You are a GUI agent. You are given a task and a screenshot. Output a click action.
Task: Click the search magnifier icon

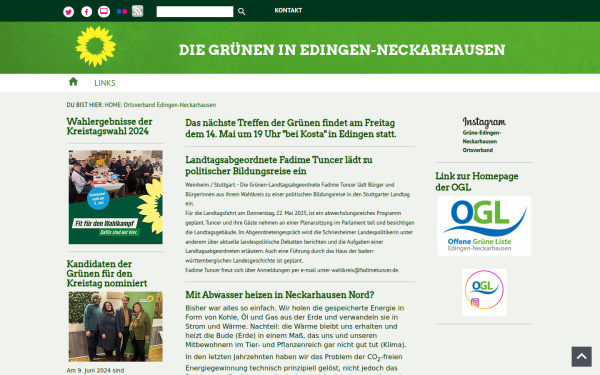click(x=241, y=12)
